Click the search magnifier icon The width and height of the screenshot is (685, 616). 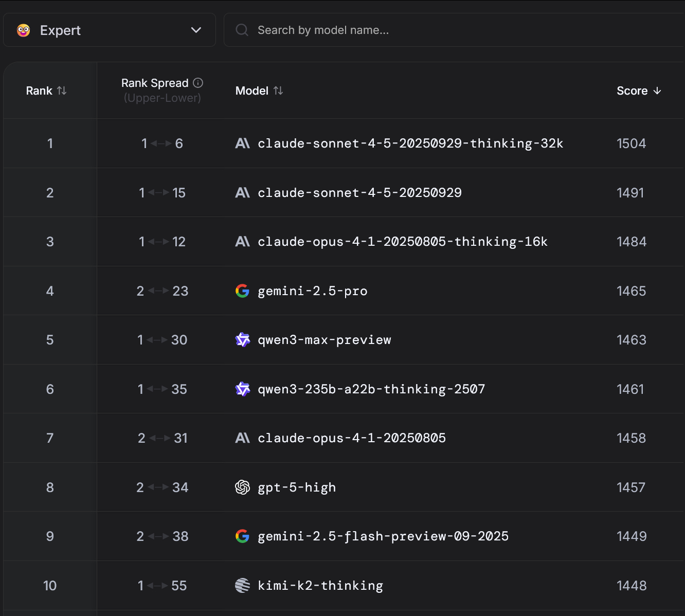pos(242,30)
